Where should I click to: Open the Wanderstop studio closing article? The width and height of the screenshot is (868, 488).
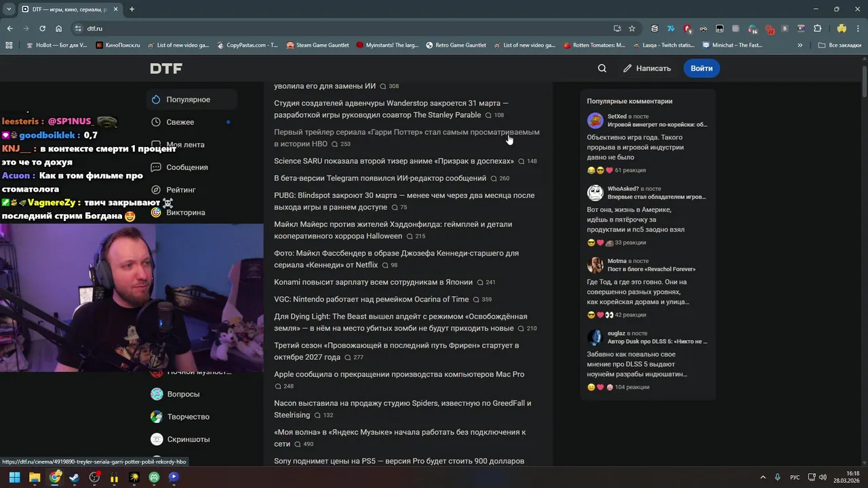coord(391,109)
